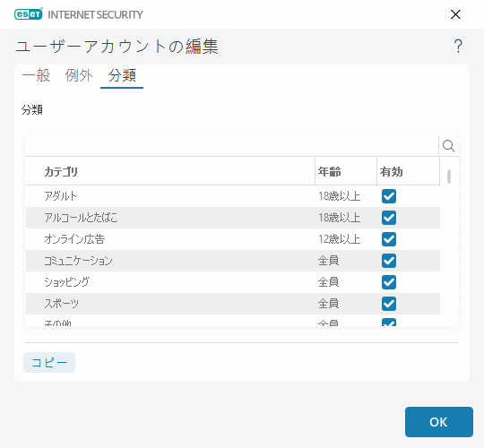Image resolution: width=484 pixels, height=448 pixels.
Task: Confirm with the OK button
Action: [439, 422]
